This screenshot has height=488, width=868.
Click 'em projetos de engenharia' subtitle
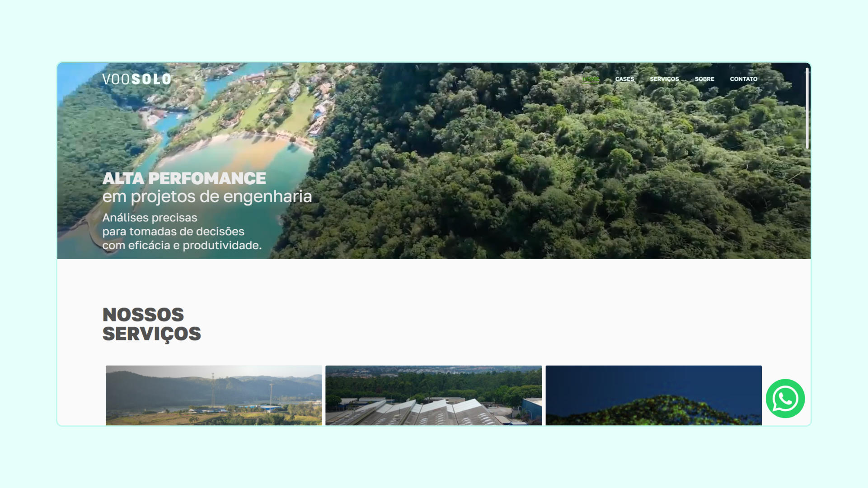tap(207, 196)
